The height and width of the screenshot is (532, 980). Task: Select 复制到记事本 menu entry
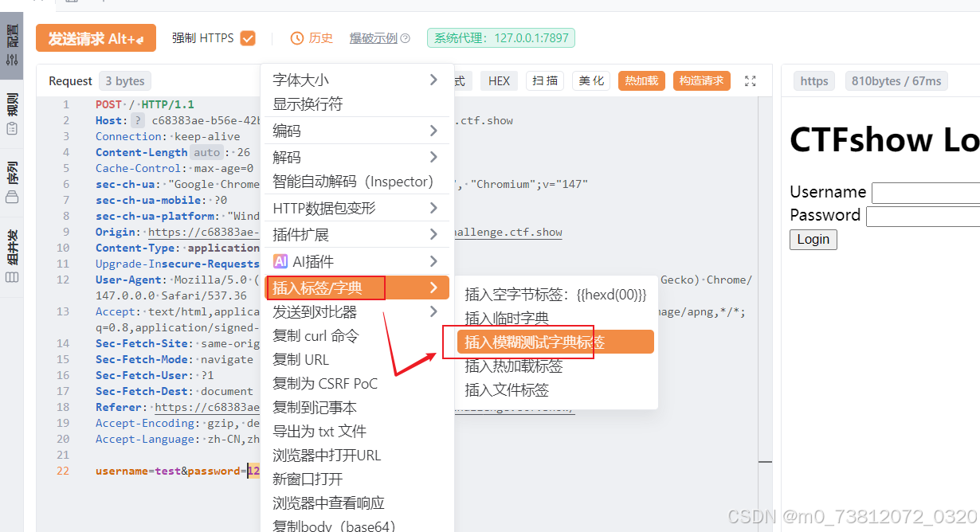[x=357, y=408]
